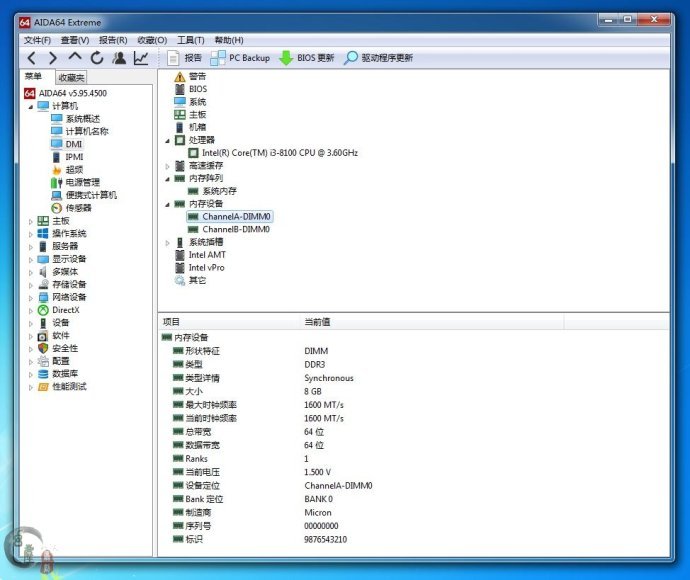Open the graph chart toolbar icon
Viewport: 690px width, 580px height.
click(x=141, y=58)
